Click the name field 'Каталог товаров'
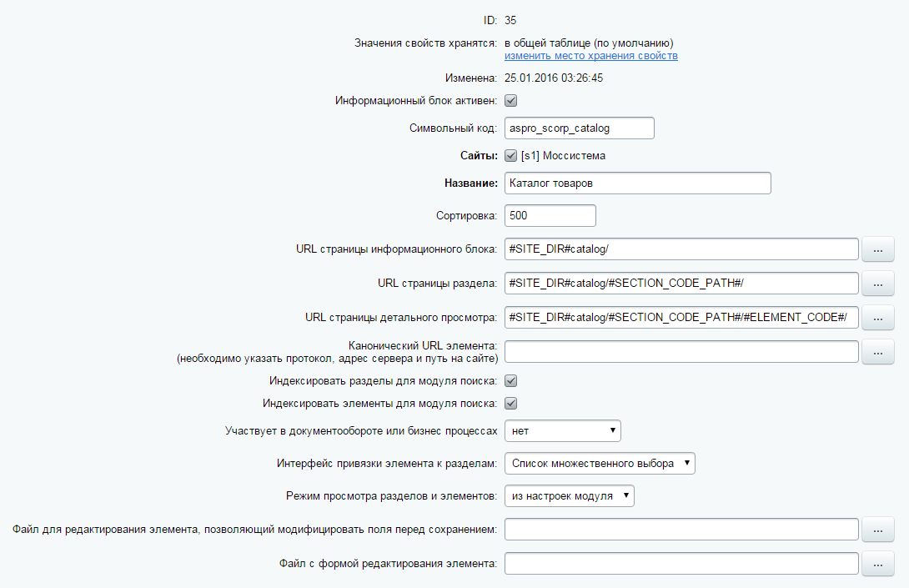Screen dimensions: 909x588 [x=637, y=183]
